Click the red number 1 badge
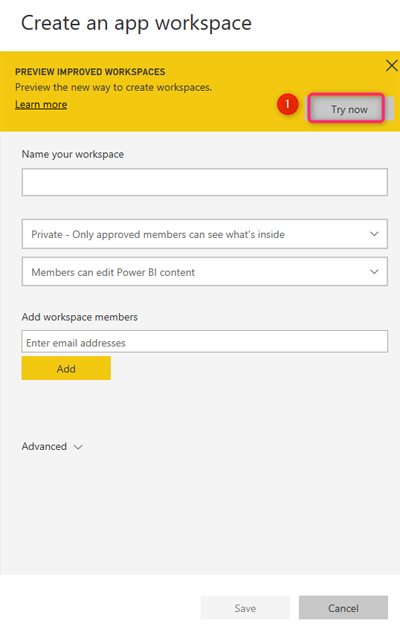Image resolution: width=400 pixels, height=638 pixels. (x=287, y=105)
